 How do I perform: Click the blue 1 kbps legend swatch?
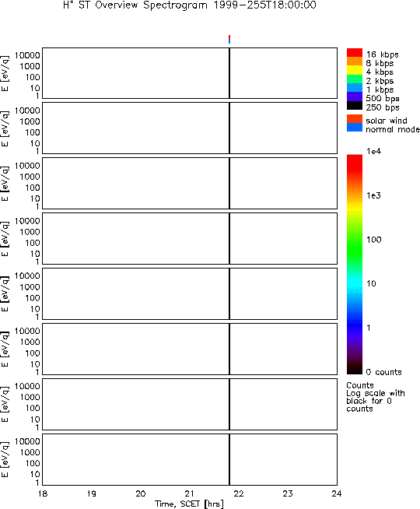pos(355,88)
